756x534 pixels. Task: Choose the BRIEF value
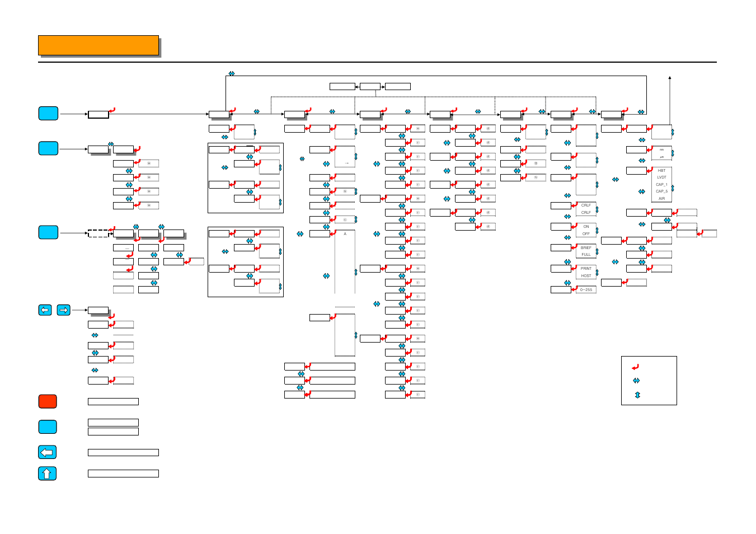point(586,247)
